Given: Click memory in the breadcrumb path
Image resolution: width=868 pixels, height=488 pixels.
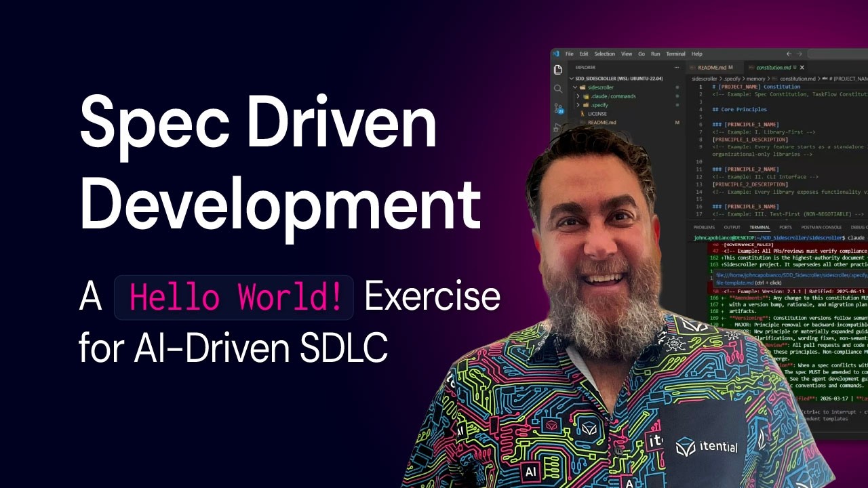Looking at the screenshot, I should (x=755, y=79).
